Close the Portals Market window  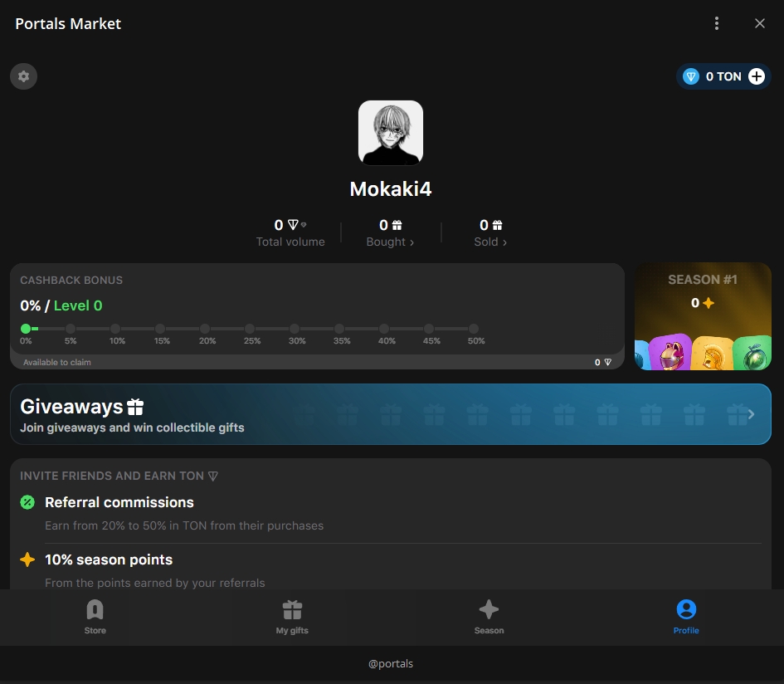pos(760,23)
